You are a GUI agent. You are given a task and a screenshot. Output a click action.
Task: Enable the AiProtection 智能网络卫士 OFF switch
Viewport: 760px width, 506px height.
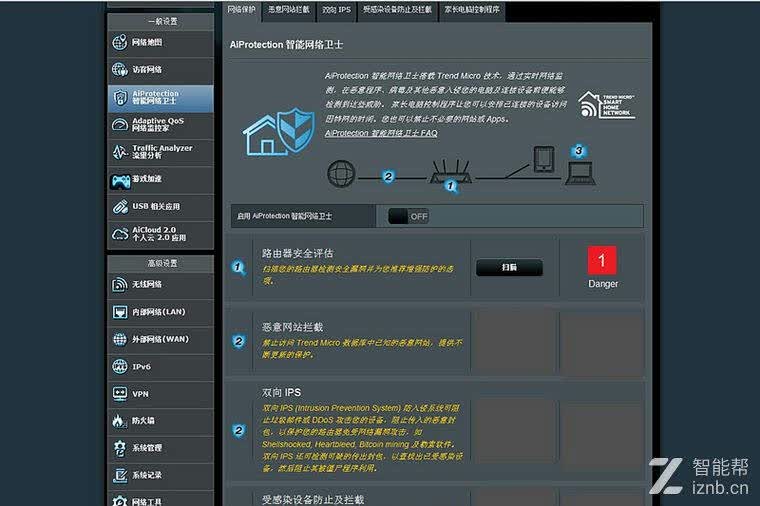[x=408, y=216]
